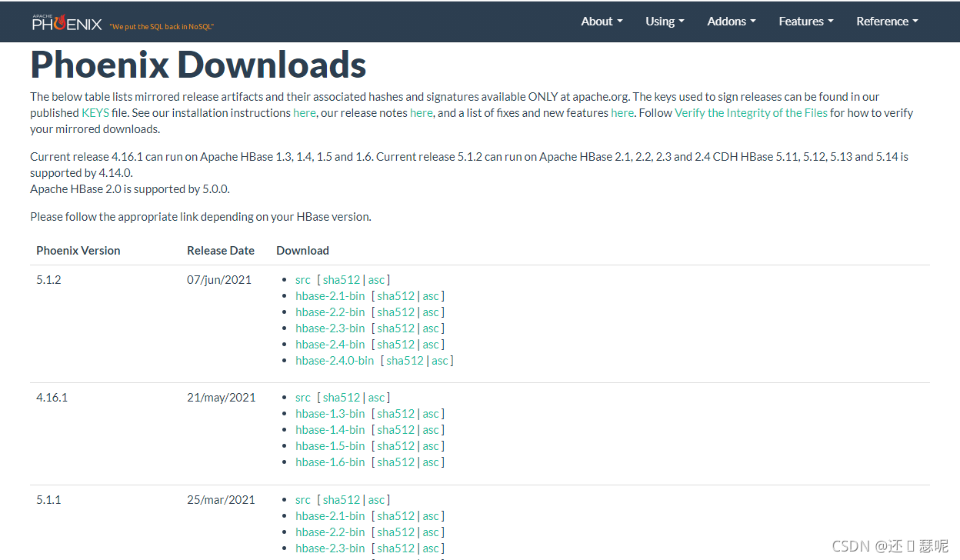The height and width of the screenshot is (560, 960).
Task: Download src for release 5.1.2
Action: point(302,279)
